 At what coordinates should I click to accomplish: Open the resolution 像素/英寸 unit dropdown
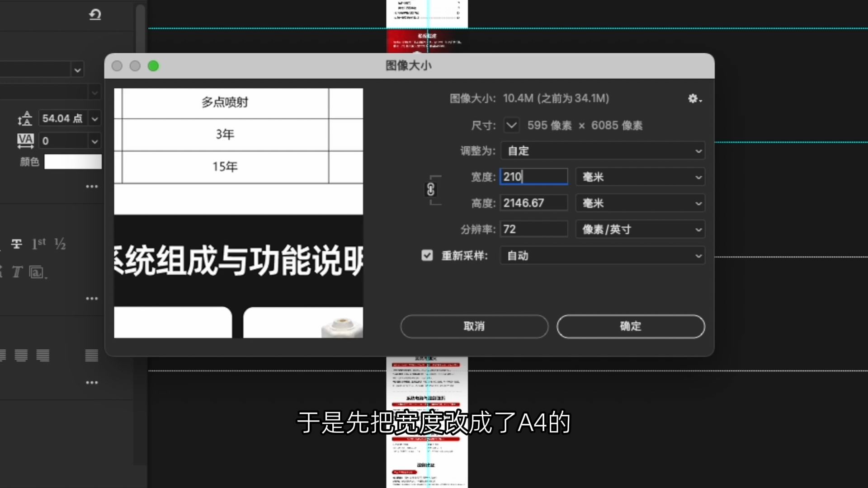pyautogui.click(x=640, y=230)
